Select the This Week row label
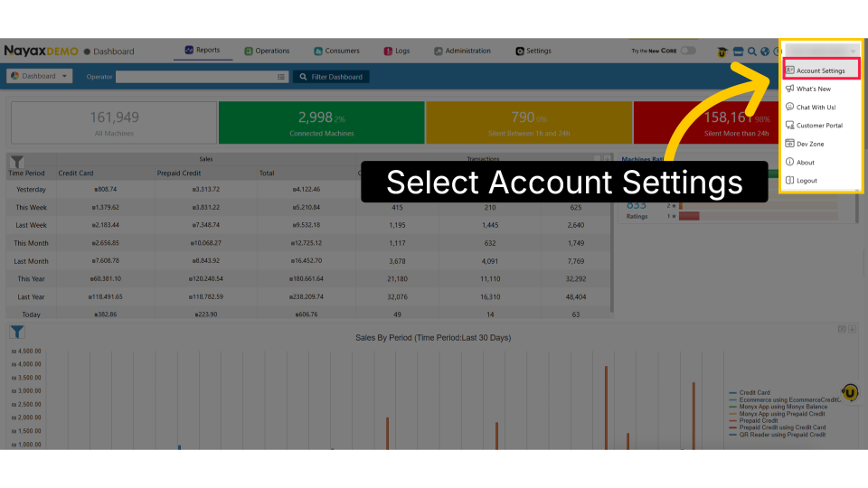 click(x=31, y=208)
